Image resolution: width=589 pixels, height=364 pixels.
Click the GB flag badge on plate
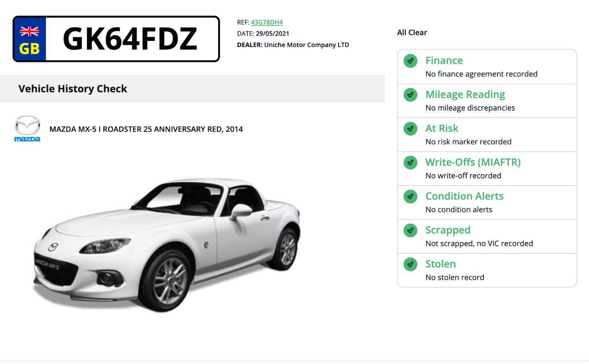(x=30, y=39)
